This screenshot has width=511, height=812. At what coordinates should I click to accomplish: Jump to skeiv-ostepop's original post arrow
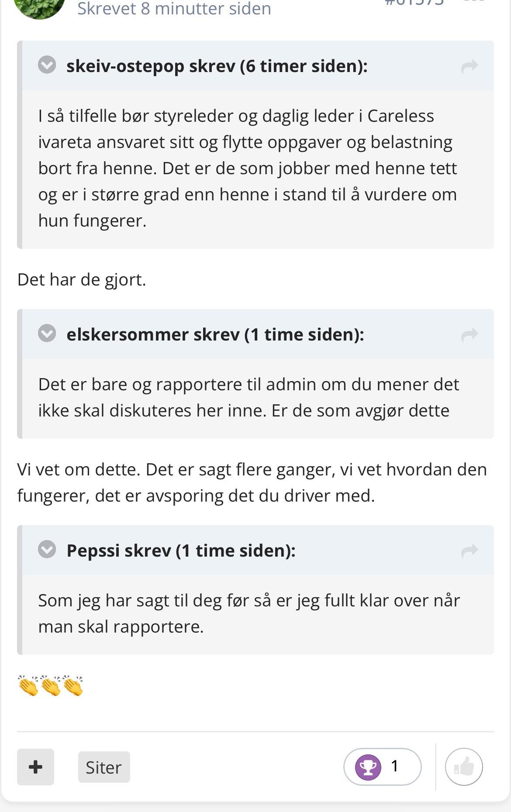click(x=470, y=66)
